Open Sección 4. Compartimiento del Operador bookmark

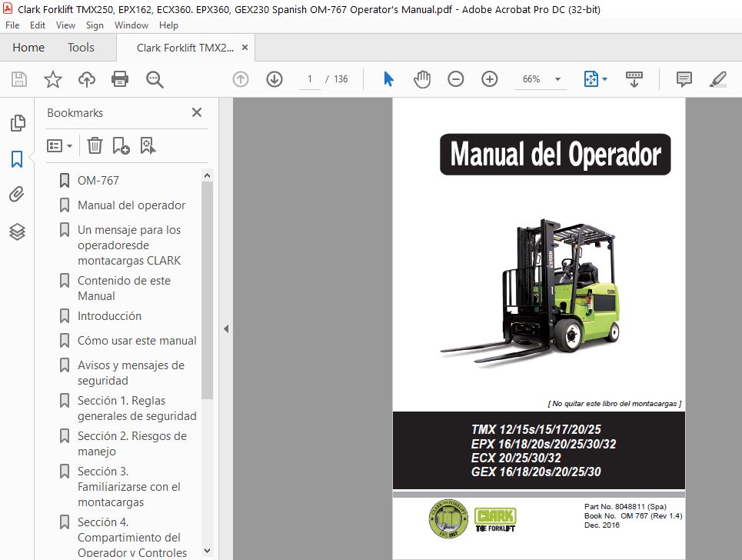[132, 537]
